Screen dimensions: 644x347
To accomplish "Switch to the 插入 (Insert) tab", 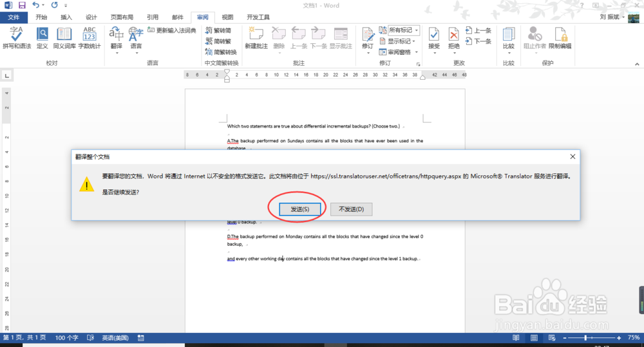I will [x=66, y=17].
